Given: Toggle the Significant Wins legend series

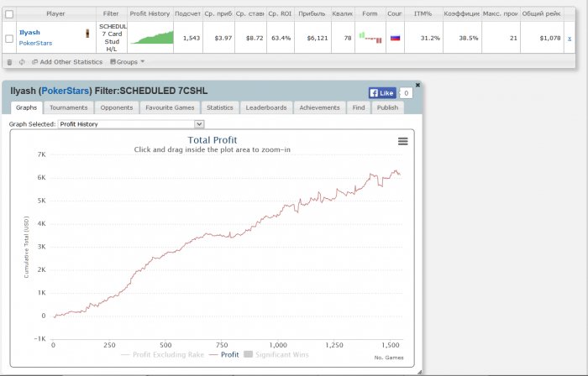Looking at the screenshot, I should tap(276, 355).
